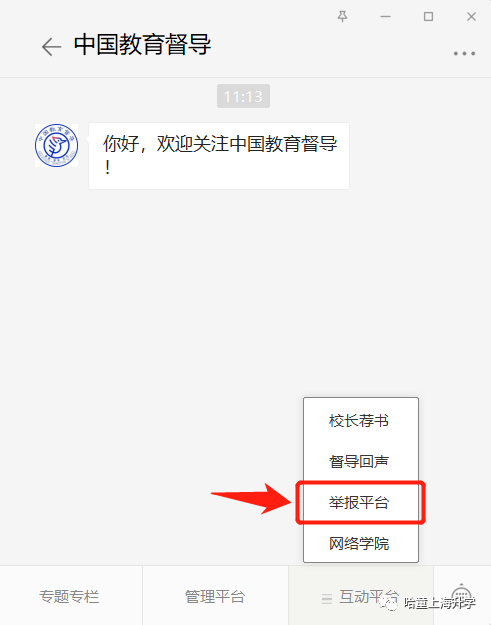Image resolution: width=491 pixels, height=625 pixels.
Task: Click the 哈童上海升学 watermark logo
Action: coord(427,602)
